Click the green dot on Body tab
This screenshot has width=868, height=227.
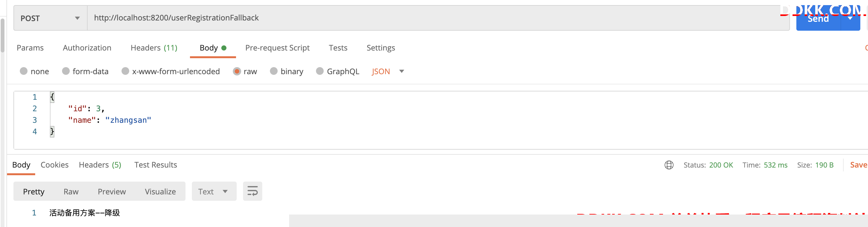coord(224,48)
